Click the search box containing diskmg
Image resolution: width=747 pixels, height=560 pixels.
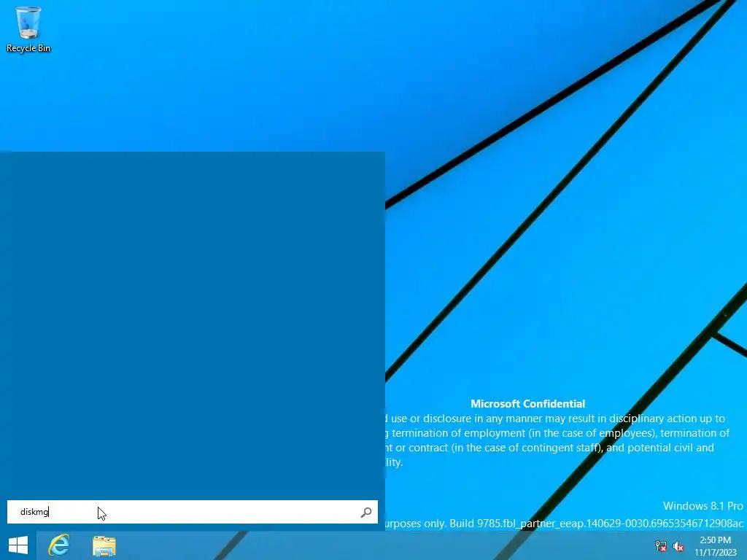pos(193,512)
